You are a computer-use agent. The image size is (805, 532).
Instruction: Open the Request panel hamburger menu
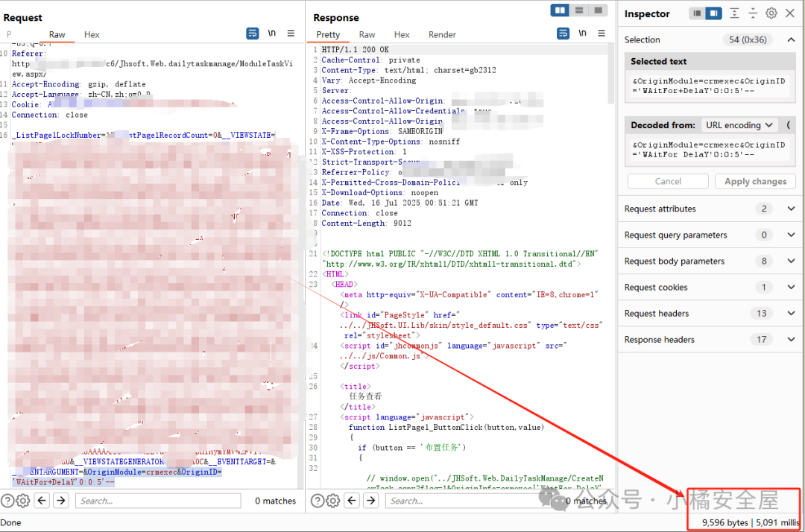(291, 34)
